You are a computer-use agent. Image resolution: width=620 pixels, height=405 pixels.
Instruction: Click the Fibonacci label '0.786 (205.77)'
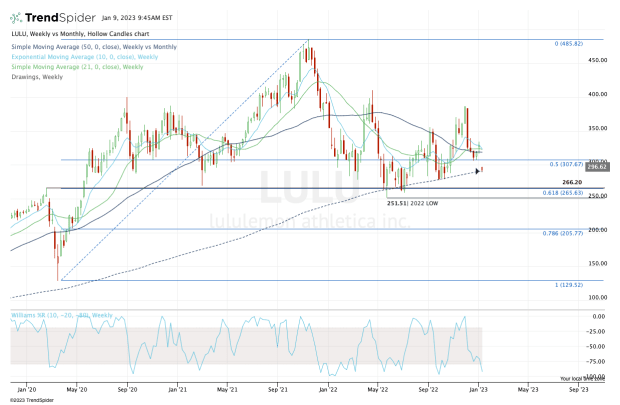(x=563, y=233)
